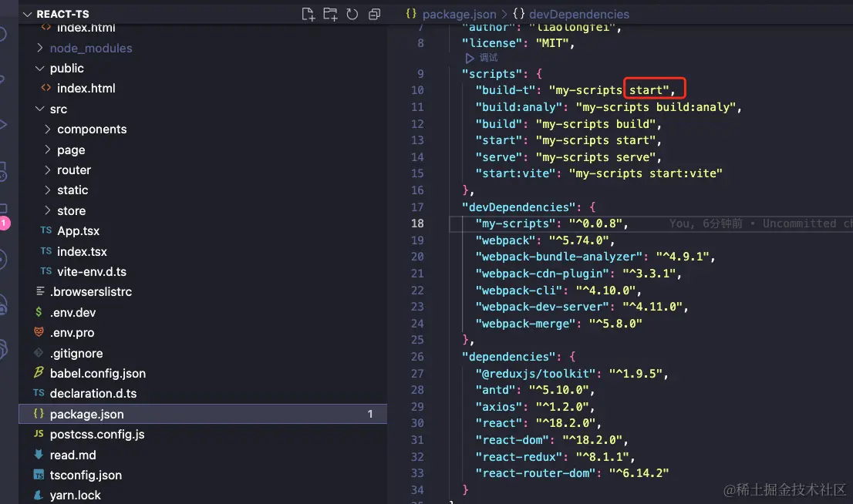853x504 pixels.
Task: Refresh the explorer file tree
Action: 352,14
